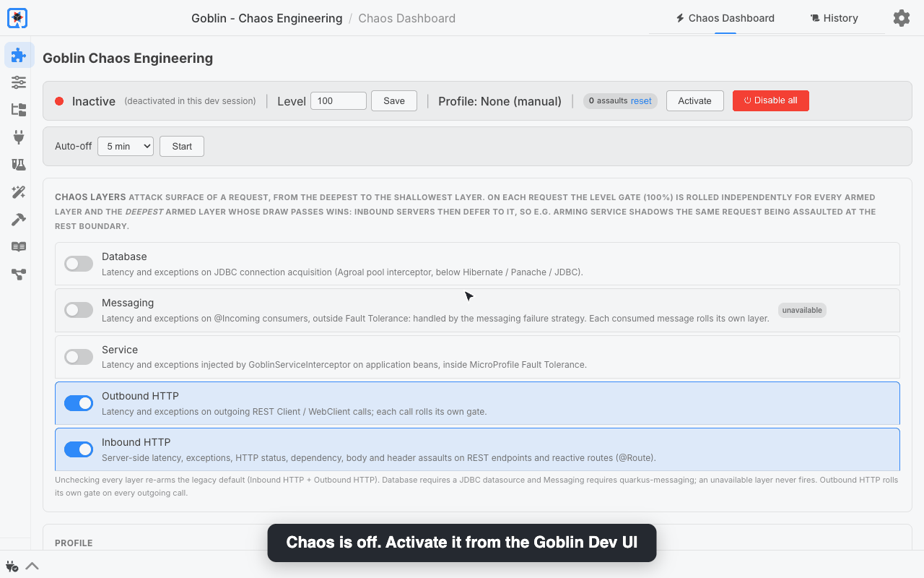Click the connected plug status icon at bottom
Viewport: 924px width, 578px height.
tap(12, 566)
